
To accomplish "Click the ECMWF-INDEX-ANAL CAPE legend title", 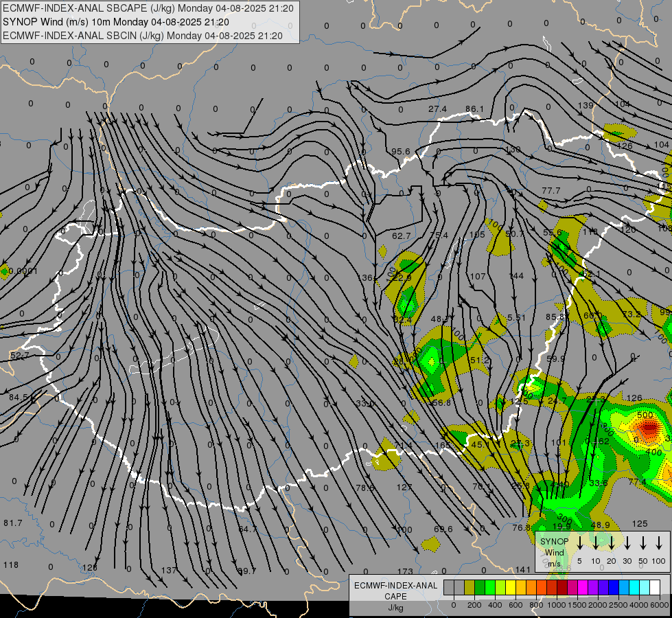I will click(x=395, y=591).
